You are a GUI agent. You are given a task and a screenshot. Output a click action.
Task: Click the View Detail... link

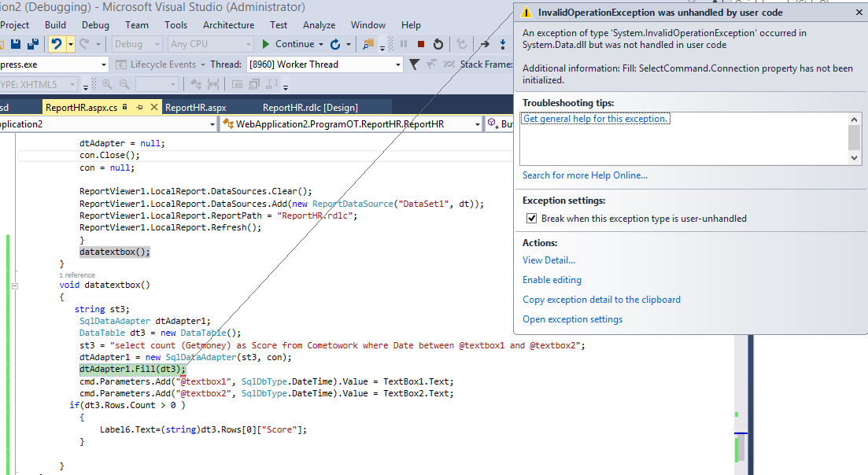click(x=549, y=260)
